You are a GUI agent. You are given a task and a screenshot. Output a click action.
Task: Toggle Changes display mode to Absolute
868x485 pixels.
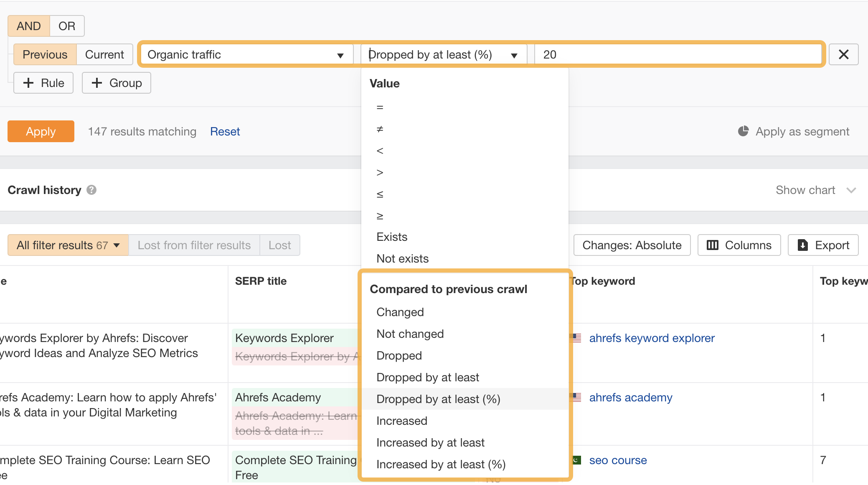pyautogui.click(x=632, y=245)
